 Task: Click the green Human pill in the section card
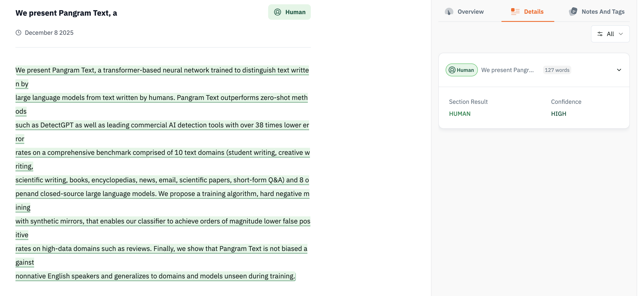point(462,70)
